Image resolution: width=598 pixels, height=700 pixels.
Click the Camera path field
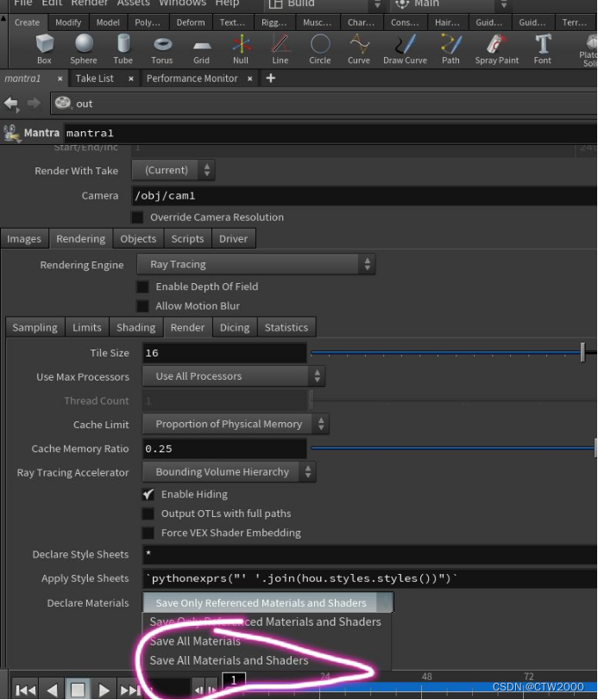tap(364, 196)
